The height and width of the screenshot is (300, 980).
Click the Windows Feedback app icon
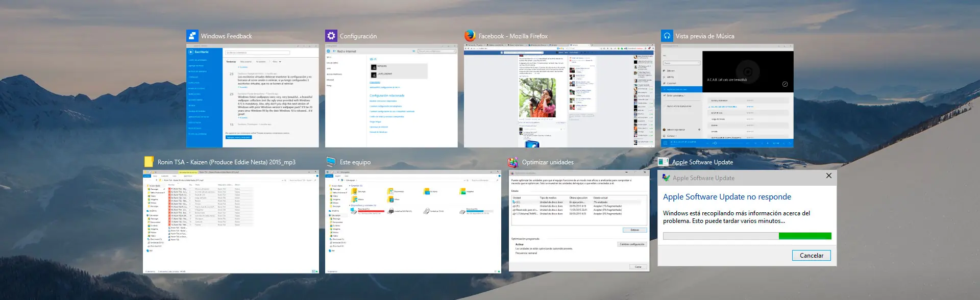192,36
